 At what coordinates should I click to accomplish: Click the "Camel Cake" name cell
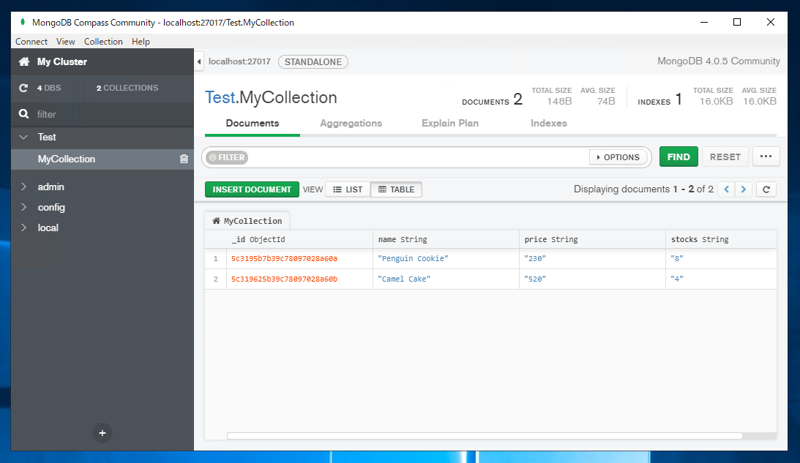(x=446, y=279)
